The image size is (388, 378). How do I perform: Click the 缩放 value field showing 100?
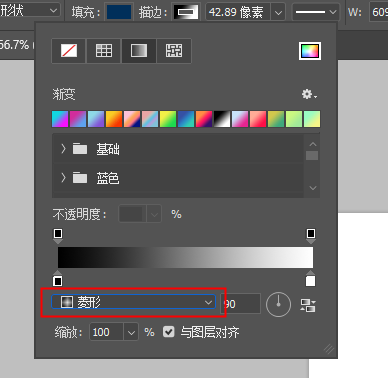point(107,332)
